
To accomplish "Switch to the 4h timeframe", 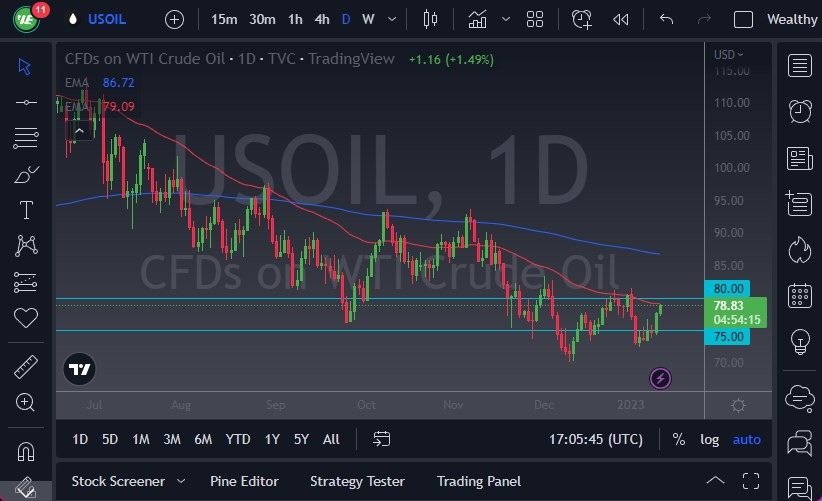I will click(x=321, y=19).
